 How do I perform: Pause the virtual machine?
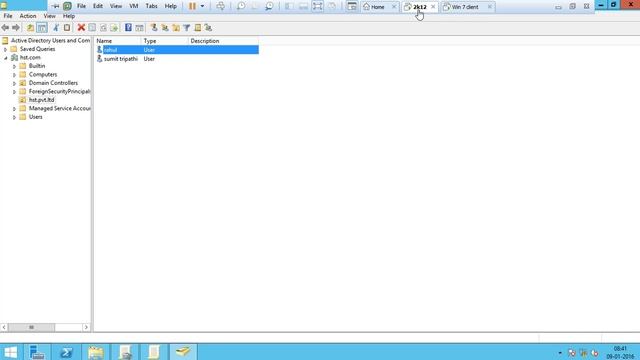(192, 6)
